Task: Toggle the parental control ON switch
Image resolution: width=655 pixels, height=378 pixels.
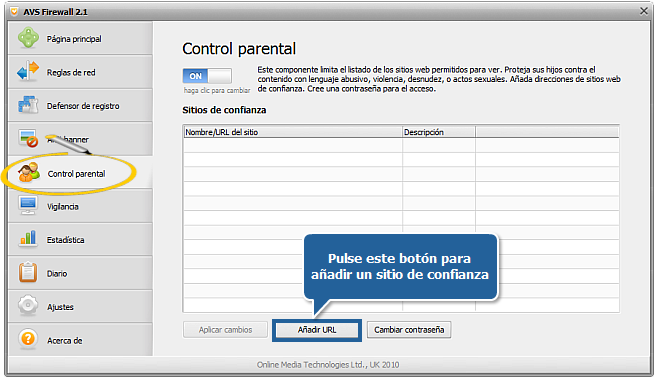Action: 207,76
